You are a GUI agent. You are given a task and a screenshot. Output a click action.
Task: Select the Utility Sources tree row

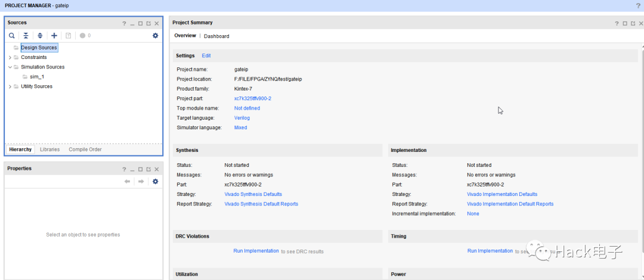36,86
